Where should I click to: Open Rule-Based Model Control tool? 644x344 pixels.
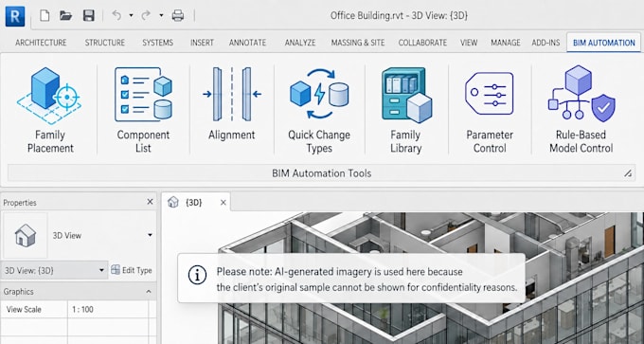[581, 110]
